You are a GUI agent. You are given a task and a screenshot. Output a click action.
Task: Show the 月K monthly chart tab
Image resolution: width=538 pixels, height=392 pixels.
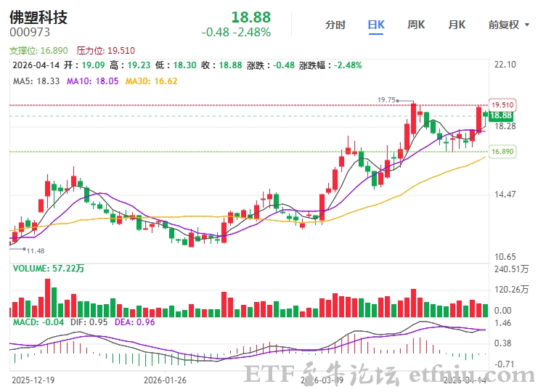(456, 25)
